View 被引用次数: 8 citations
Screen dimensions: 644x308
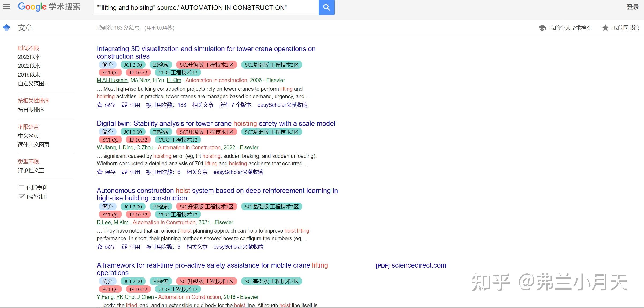(x=163, y=247)
